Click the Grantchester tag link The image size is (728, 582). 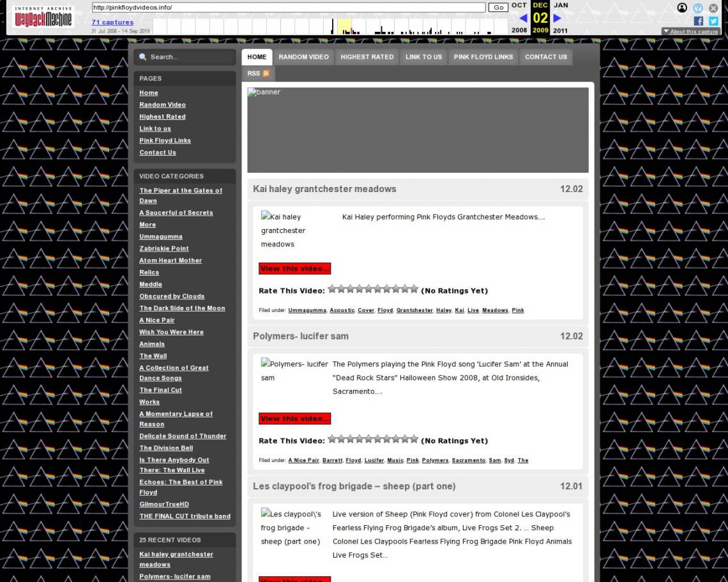pyautogui.click(x=414, y=311)
